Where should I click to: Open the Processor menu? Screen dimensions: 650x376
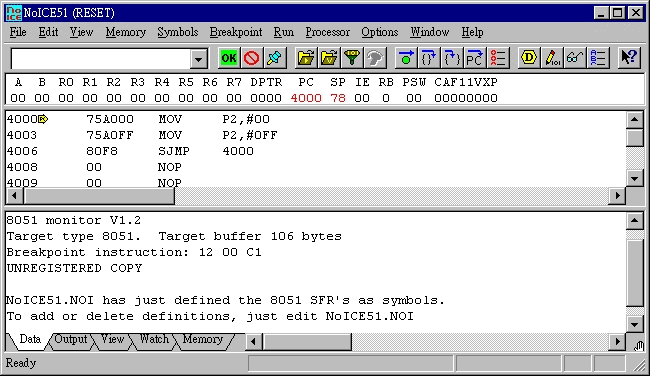click(x=327, y=32)
